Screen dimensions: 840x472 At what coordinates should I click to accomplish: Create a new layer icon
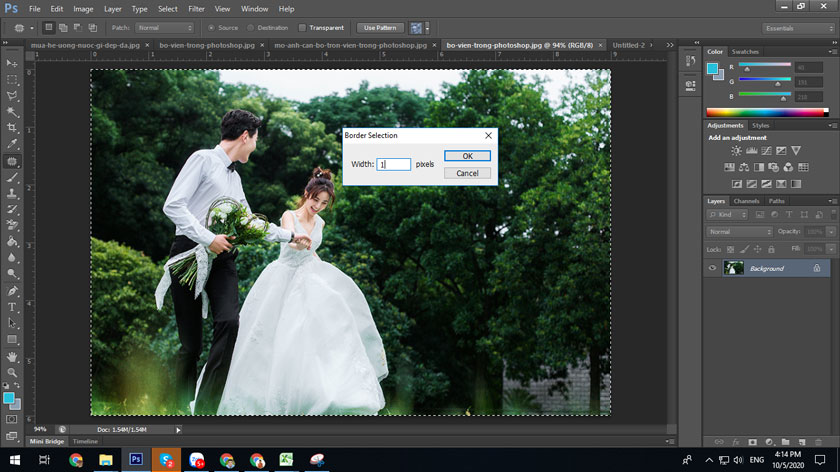(802, 442)
